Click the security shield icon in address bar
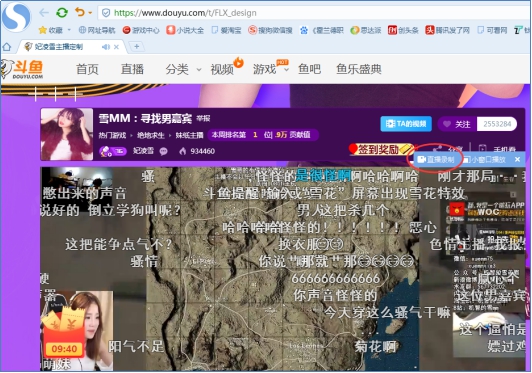The height and width of the screenshot is (373, 532). tap(106, 13)
